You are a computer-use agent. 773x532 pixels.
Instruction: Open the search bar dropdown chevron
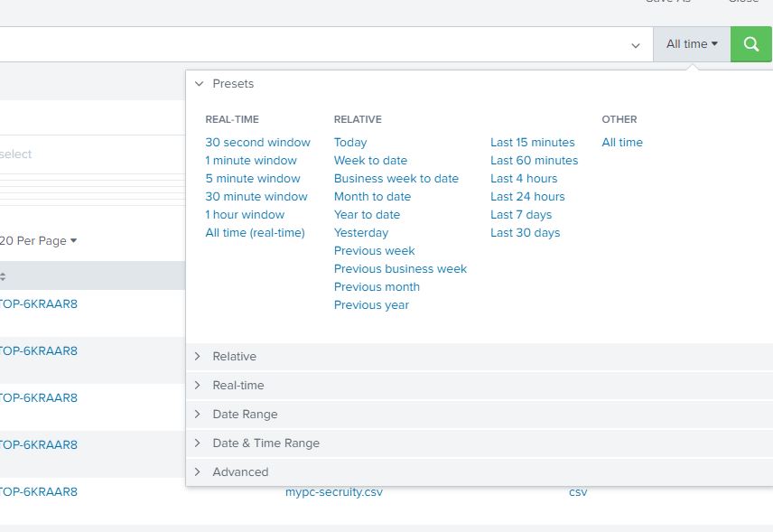click(x=635, y=44)
